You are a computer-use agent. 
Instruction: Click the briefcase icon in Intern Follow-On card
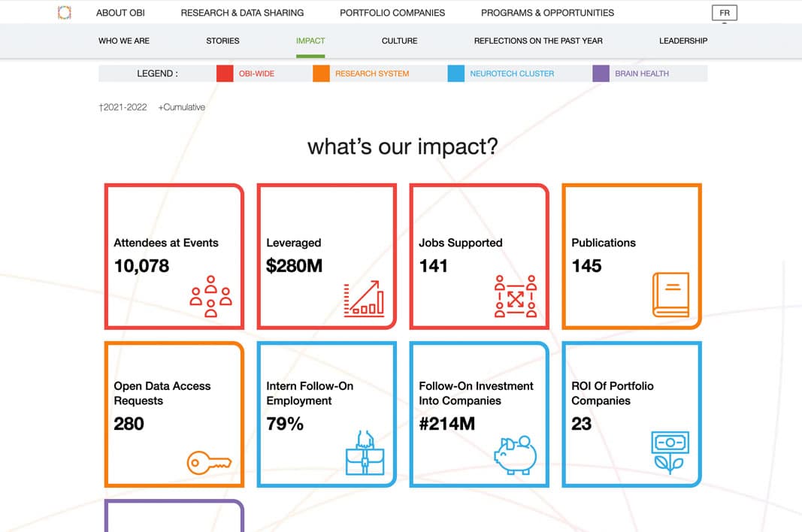365,453
